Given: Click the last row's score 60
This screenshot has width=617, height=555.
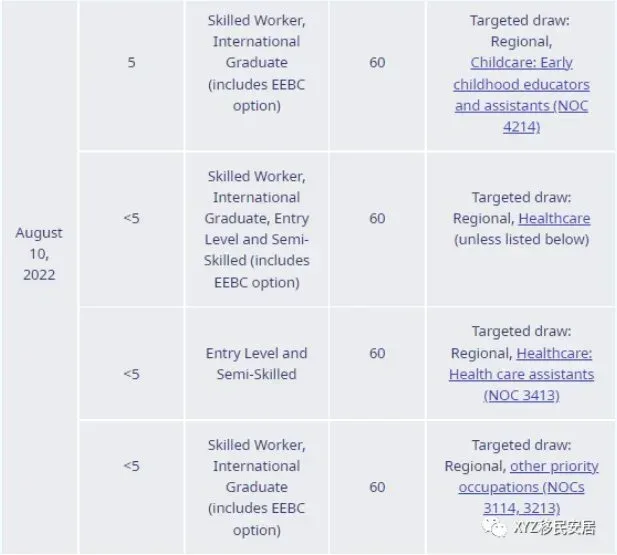Looking at the screenshot, I should point(377,487).
